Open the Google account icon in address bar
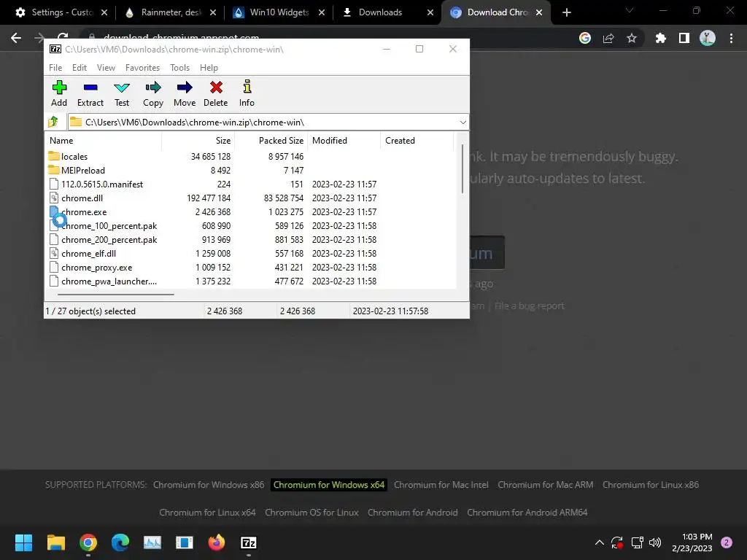747x560 pixels. [x=585, y=38]
